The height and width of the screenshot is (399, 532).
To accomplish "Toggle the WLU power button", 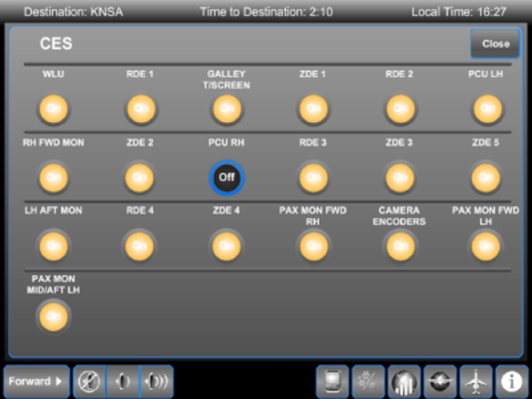I will click(53, 108).
